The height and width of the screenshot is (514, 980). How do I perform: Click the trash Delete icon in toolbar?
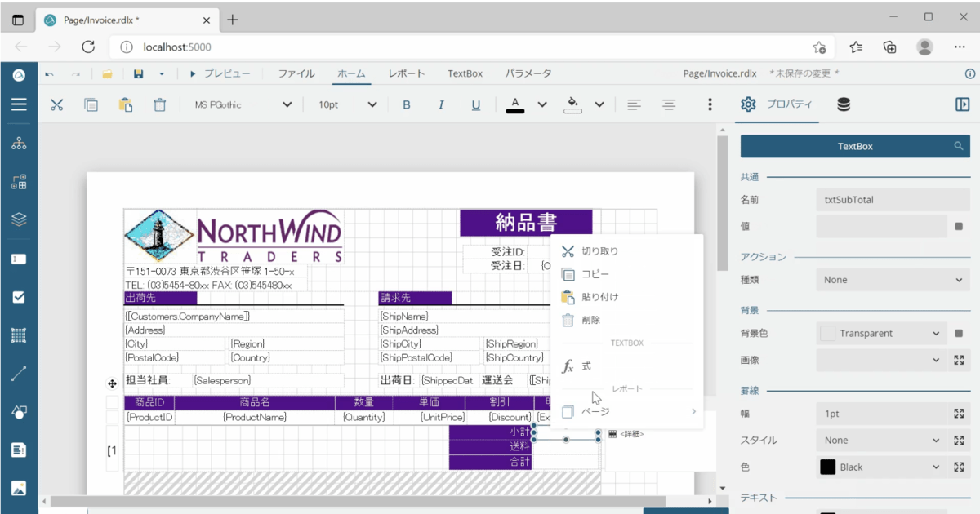pos(160,104)
